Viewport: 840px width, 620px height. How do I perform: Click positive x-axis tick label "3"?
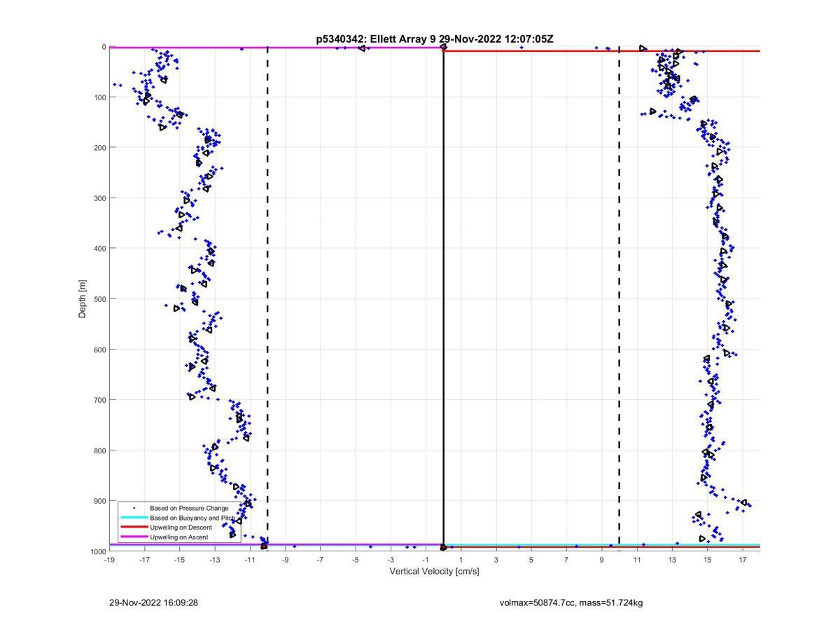(496, 560)
